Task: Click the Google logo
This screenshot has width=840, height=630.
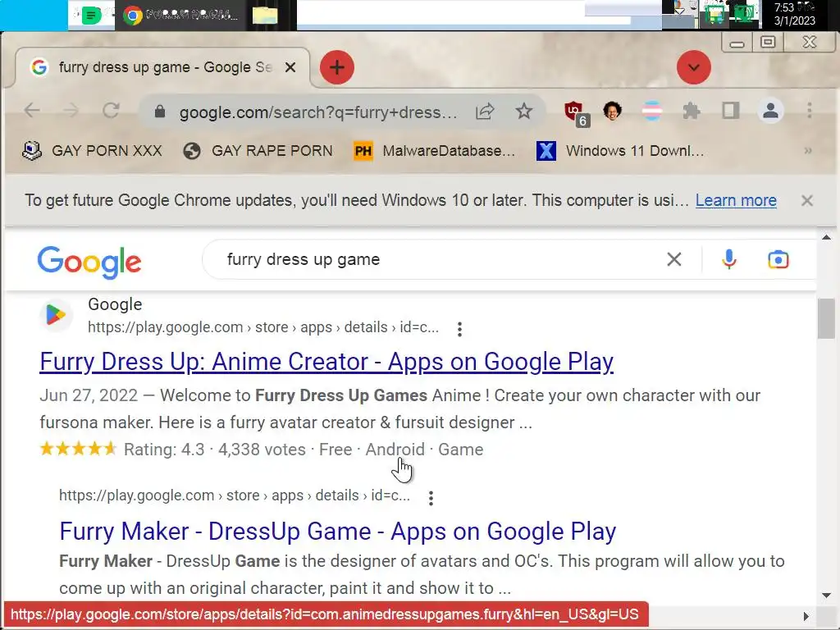Action: 89,262
